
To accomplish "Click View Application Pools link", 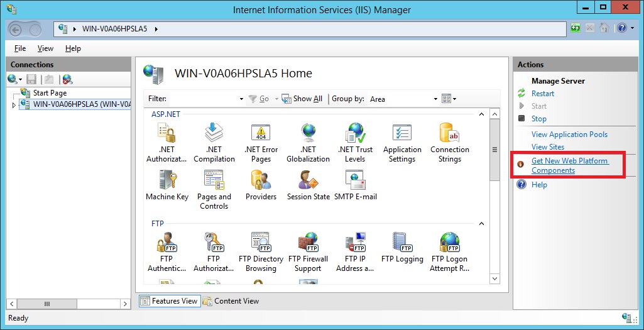I will [x=569, y=135].
